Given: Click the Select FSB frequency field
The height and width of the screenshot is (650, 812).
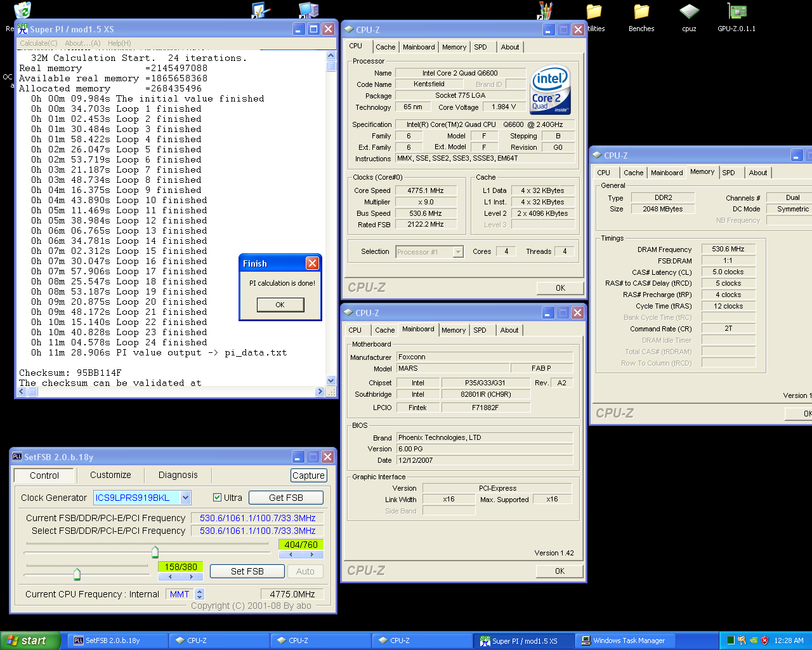Looking at the screenshot, I should click(258, 531).
